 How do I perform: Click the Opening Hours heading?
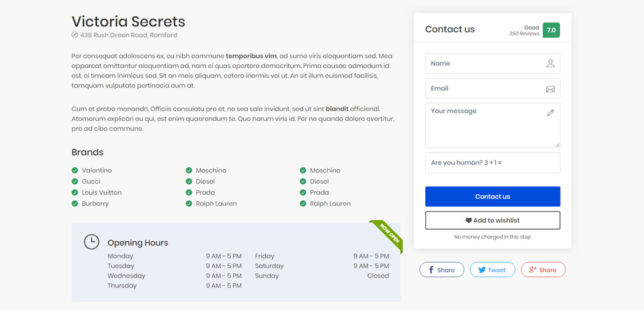pos(137,243)
